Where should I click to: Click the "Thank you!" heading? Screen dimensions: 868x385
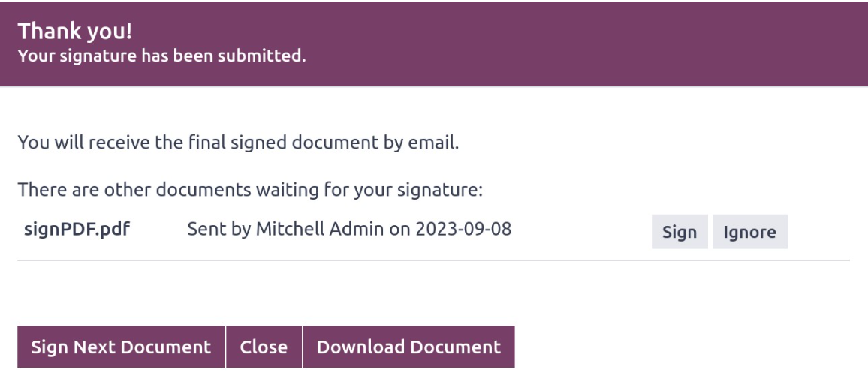[x=71, y=32]
